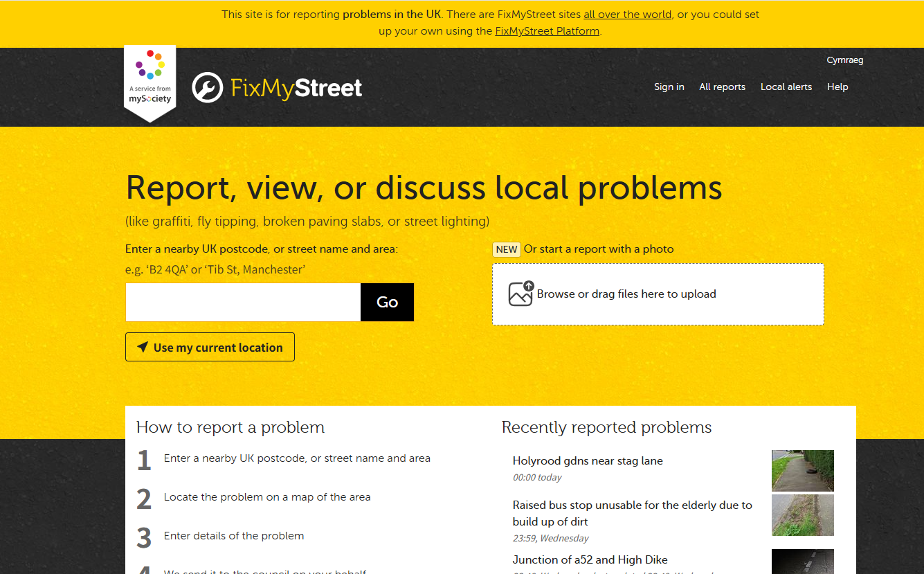Click the postcode or street input field

[243, 302]
